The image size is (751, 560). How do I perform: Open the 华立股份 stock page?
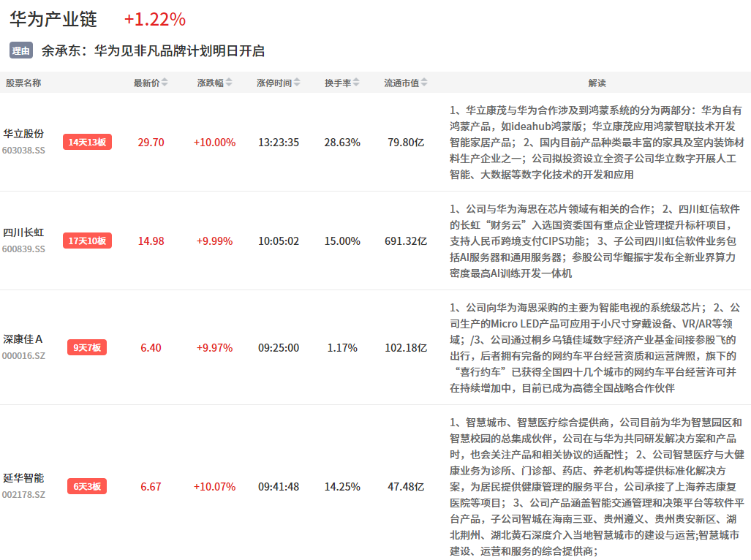coord(23,134)
